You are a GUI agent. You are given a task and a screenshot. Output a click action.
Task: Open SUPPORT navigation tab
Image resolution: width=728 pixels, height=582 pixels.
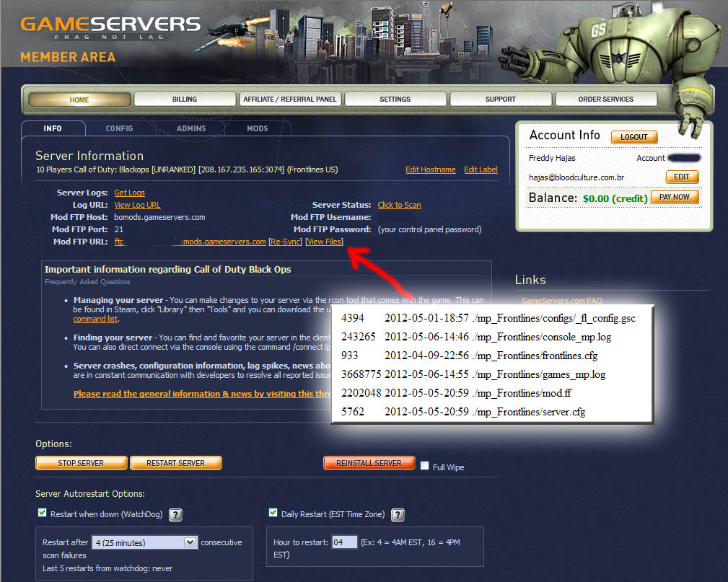[x=501, y=100]
